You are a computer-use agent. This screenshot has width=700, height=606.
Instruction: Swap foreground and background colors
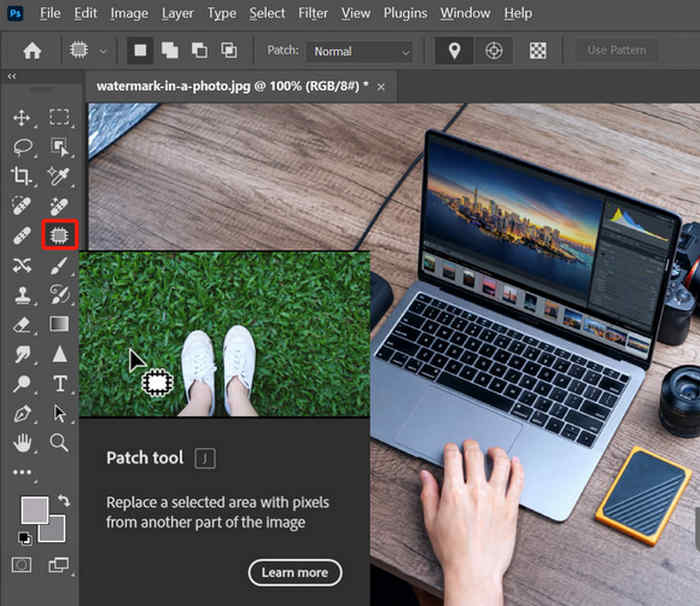pyautogui.click(x=64, y=500)
